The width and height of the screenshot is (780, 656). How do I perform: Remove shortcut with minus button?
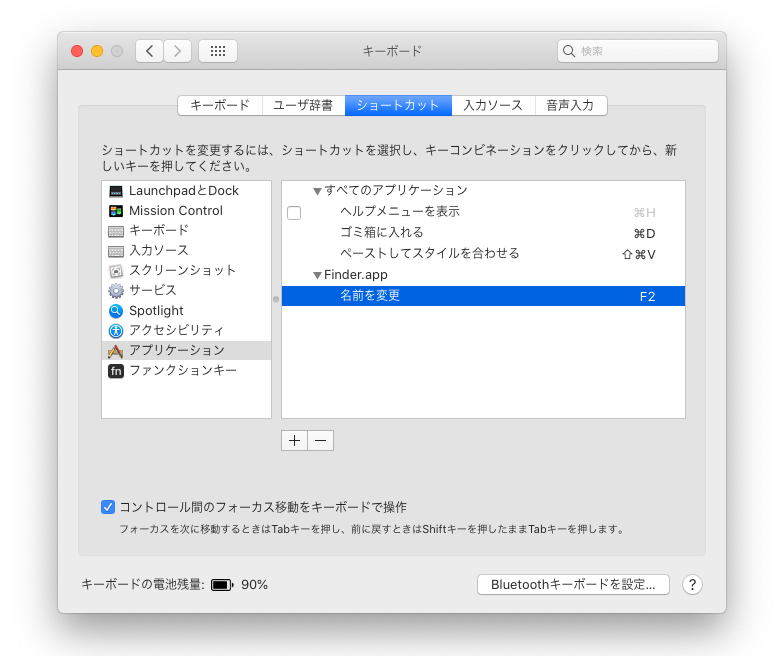[321, 441]
